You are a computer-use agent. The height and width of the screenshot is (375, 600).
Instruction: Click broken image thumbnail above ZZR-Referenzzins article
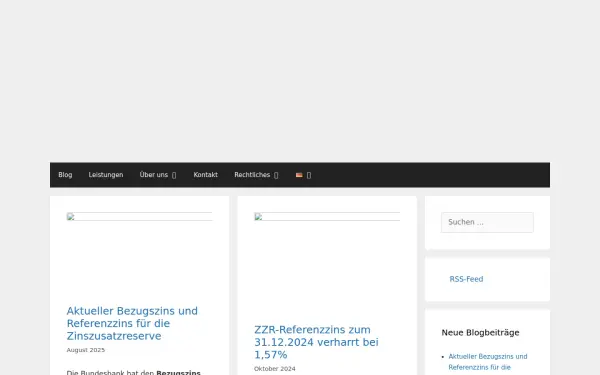(x=327, y=217)
